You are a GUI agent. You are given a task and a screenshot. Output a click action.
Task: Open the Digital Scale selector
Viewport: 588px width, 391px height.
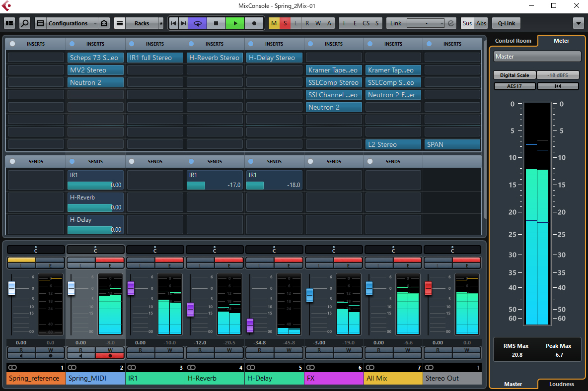coord(514,75)
